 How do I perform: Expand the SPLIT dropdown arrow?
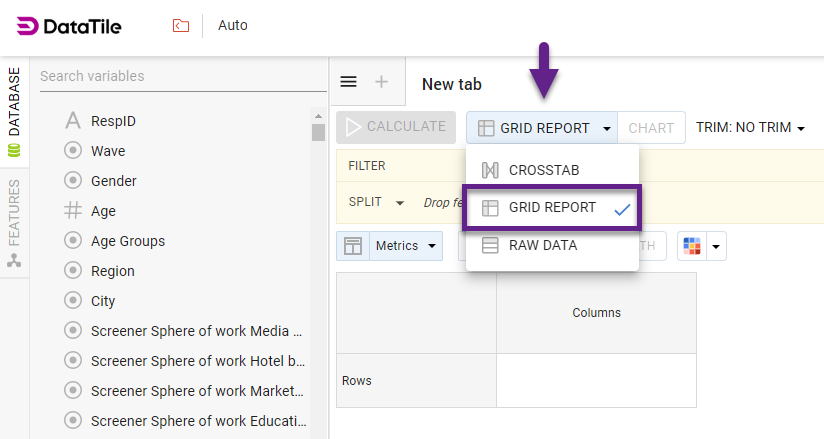pos(400,202)
